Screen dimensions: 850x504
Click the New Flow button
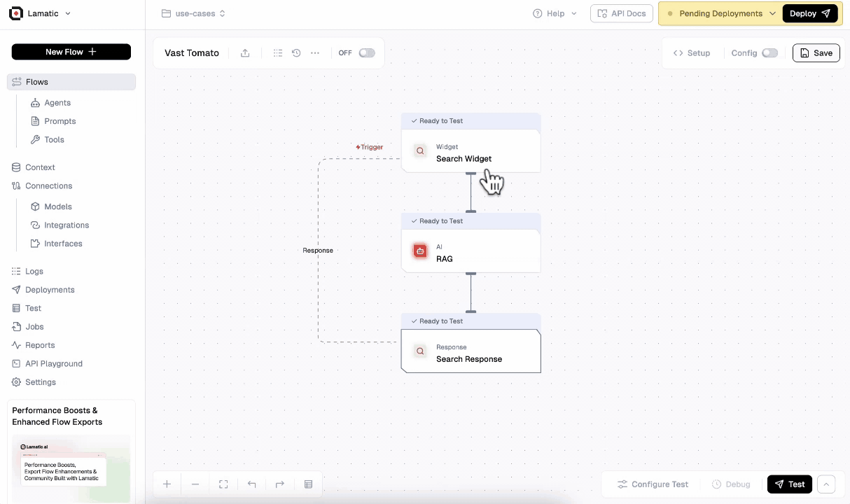71,52
